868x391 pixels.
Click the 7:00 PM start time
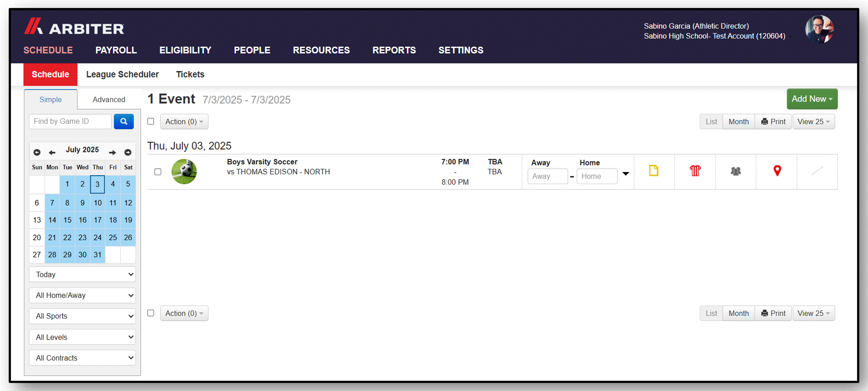(x=455, y=162)
